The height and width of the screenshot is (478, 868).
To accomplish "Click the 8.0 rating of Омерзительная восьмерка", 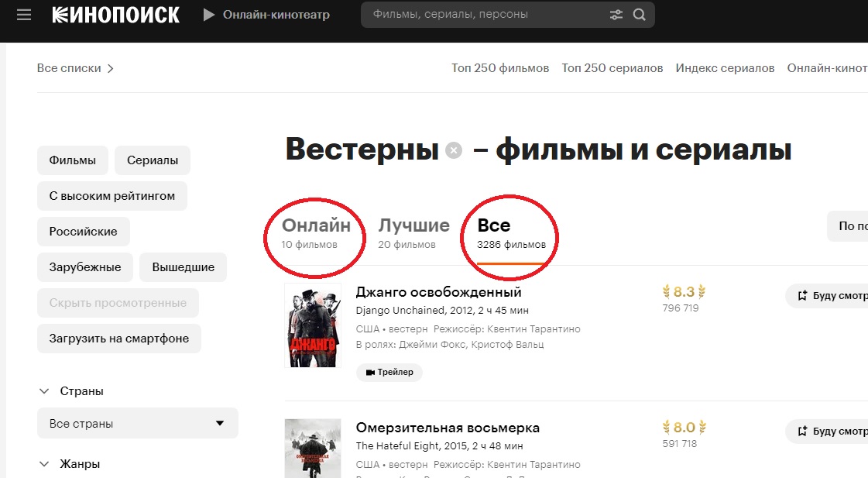I will [x=684, y=428].
